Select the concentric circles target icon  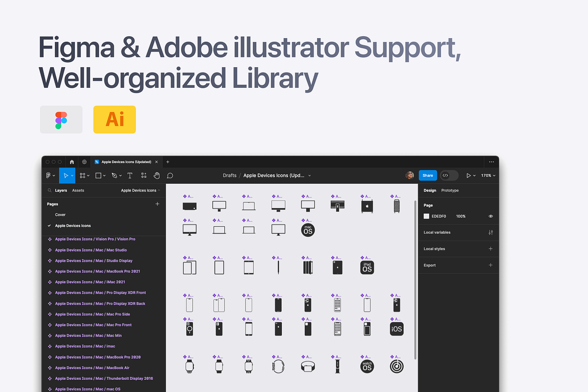397,366
